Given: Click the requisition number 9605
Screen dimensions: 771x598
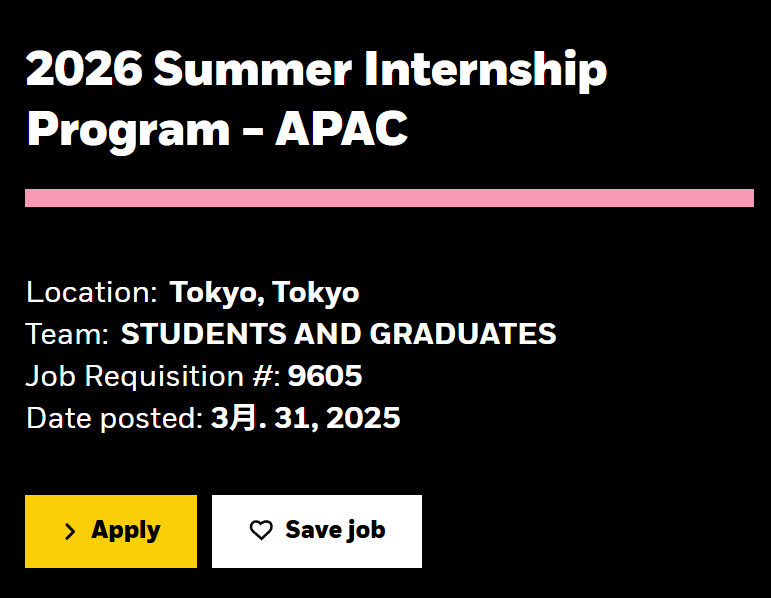Looking at the screenshot, I should 325,376.
